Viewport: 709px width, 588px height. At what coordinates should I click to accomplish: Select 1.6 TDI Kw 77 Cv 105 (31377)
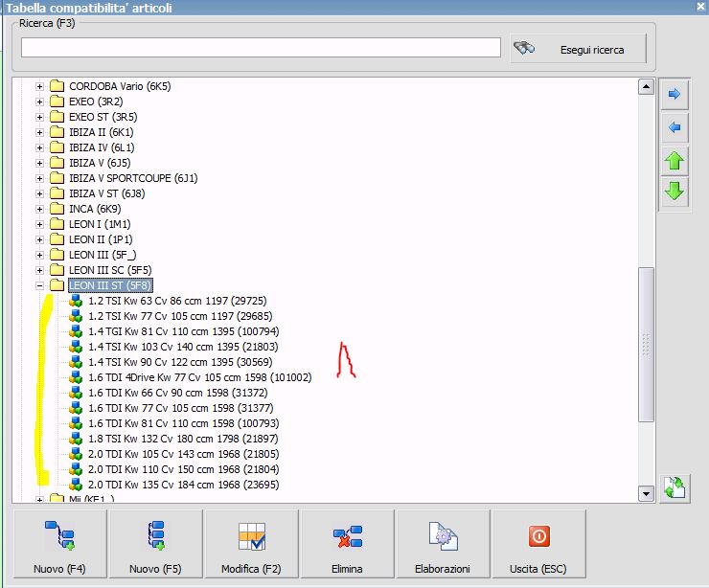[181, 408]
